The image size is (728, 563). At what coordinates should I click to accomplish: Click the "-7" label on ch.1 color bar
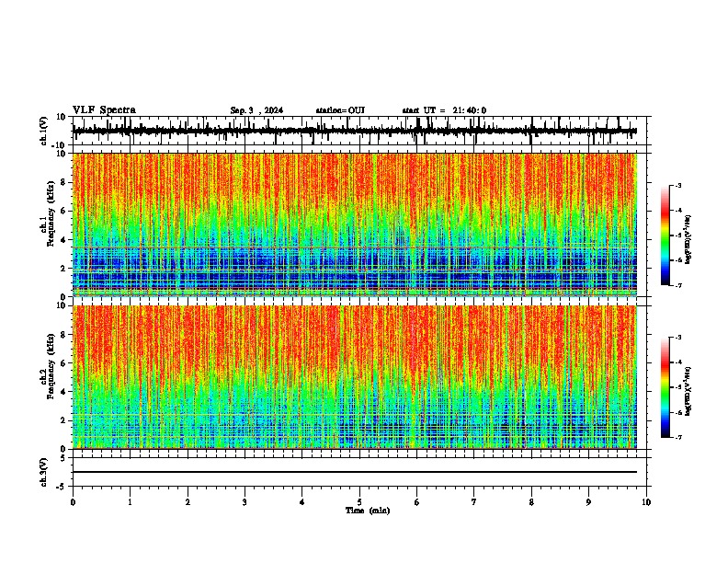678,286
